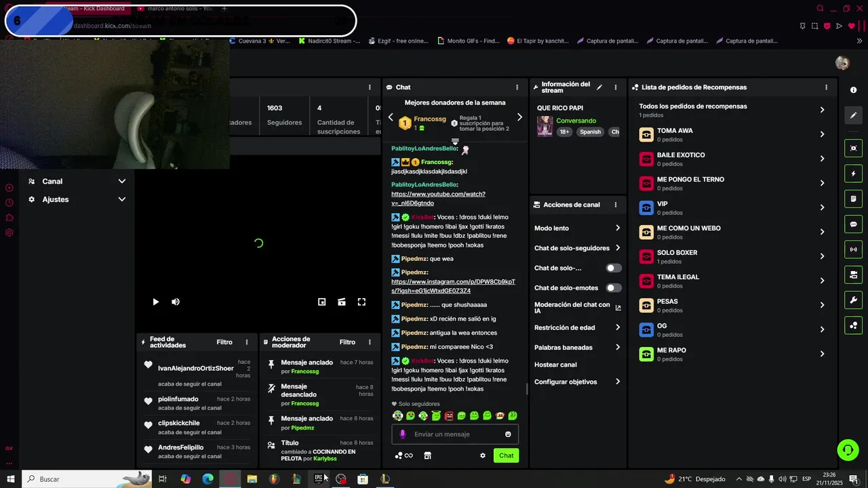Open AI chat moderation external link icon
This screenshot has height=488, width=868.
618,308
